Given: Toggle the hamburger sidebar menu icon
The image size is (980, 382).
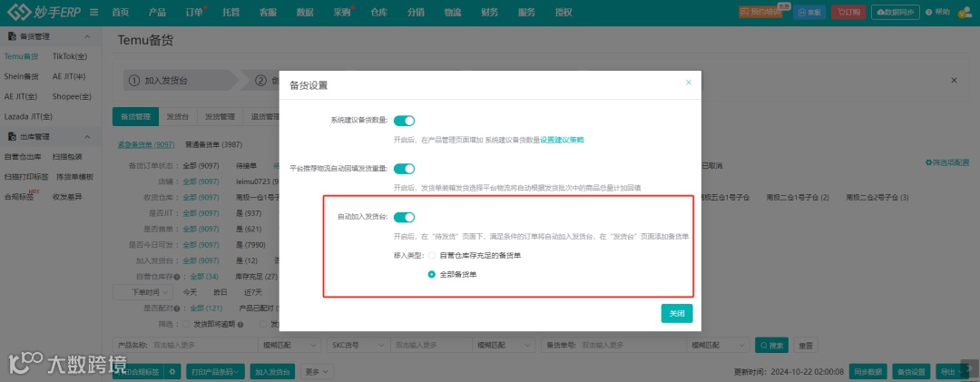Looking at the screenshot, I should 93,12.
